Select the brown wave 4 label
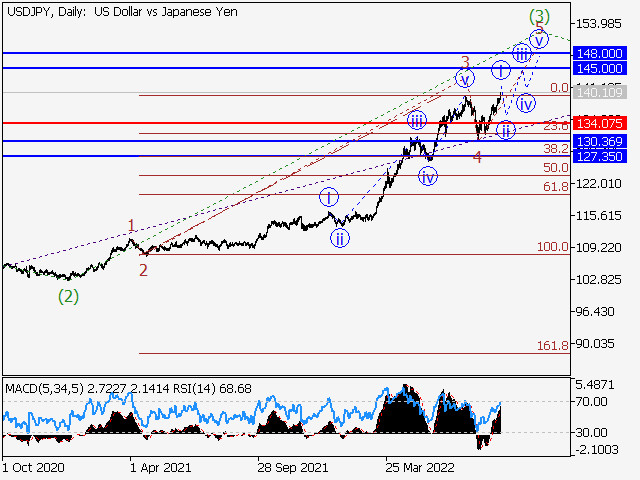 click(x=477, y=157)
